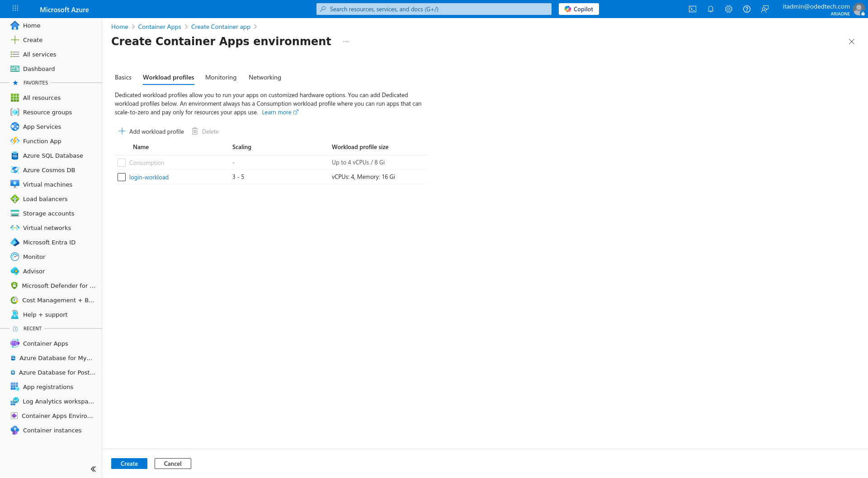Focus the search resources field
This screenshot has width=868, height=478.
434,9
